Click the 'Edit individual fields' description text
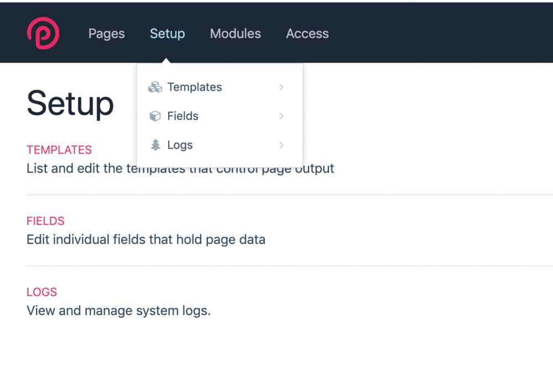Image resolution: width=553 pixels, height=392 pixels. tap(146, 240)
